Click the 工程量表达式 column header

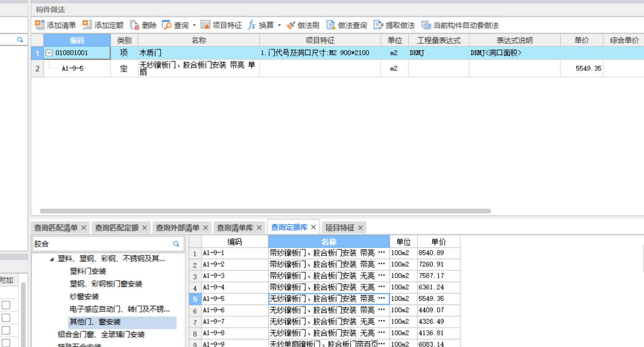click(x=438, y=40)
